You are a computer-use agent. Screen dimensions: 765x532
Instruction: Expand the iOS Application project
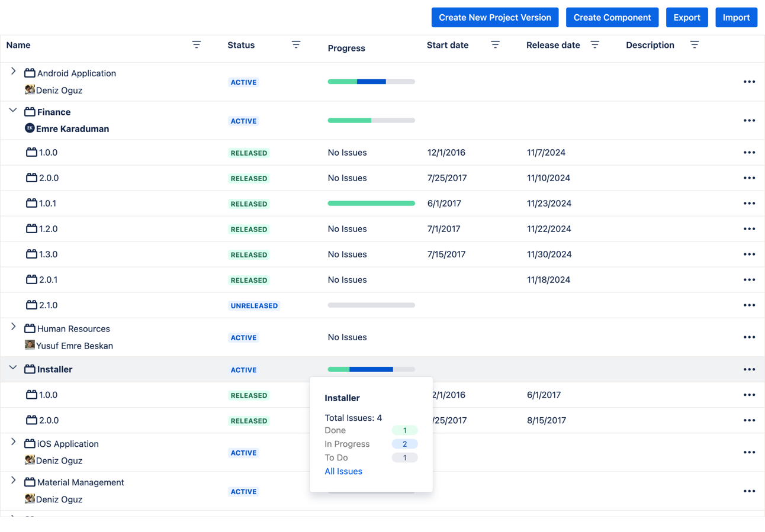[13, 443]
